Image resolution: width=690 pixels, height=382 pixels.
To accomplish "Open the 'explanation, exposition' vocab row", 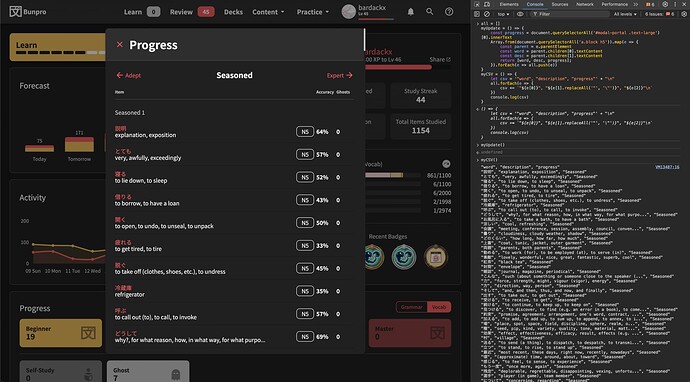I will pyautogui.click(x=234, y=132).
